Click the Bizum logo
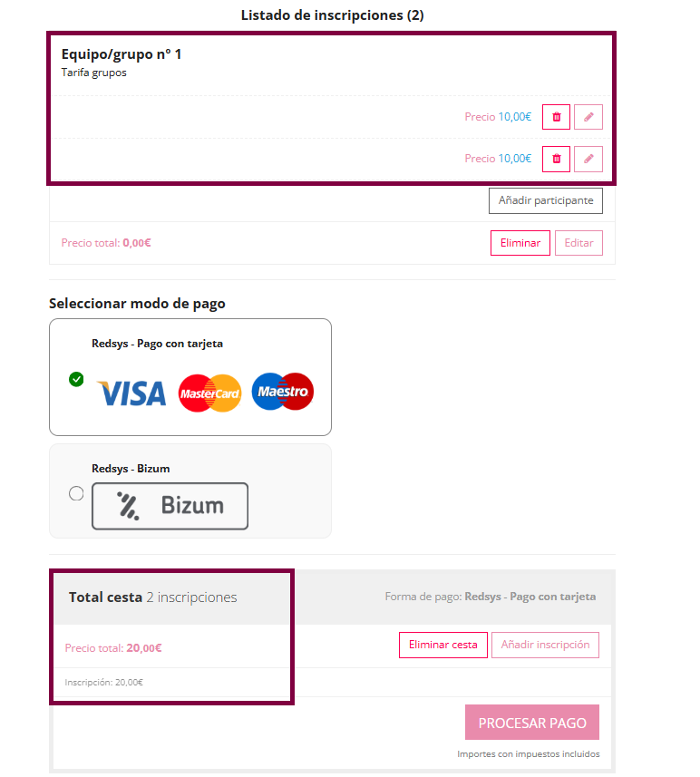This screenshot has height=777, width=700. (170, 506)
